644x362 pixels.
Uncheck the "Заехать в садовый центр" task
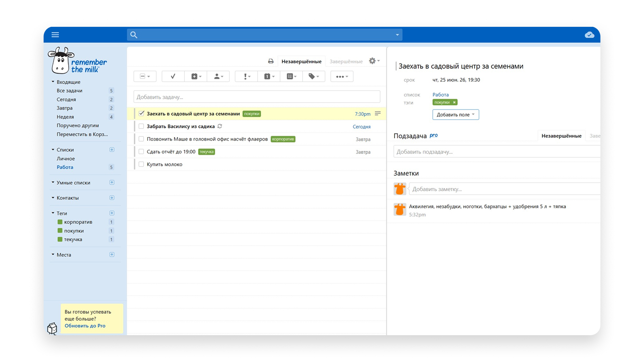click(141, 114)
